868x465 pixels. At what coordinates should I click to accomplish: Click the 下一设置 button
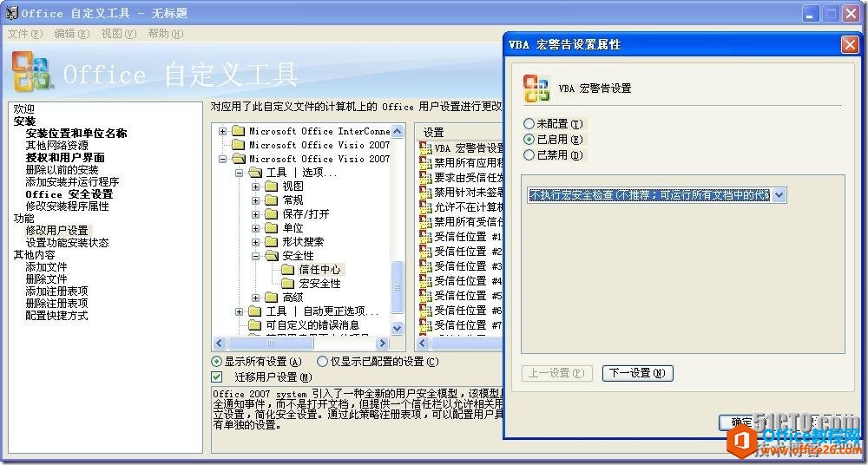(x=637, y=373)
